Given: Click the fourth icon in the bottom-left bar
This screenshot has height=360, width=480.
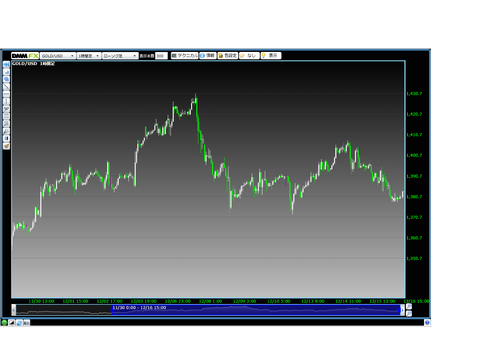Looking at the screenshot, I should pyautogui.click(x=26, y=322).
